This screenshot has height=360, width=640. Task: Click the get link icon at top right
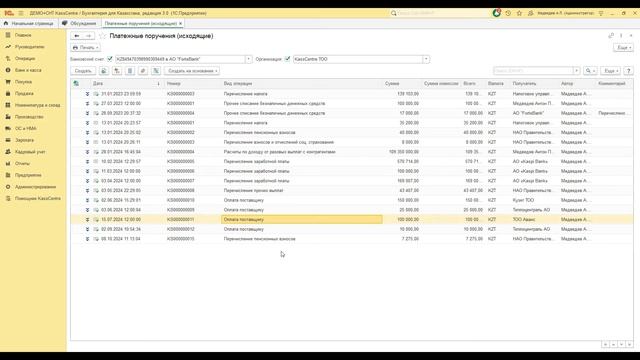pos(611,36)
